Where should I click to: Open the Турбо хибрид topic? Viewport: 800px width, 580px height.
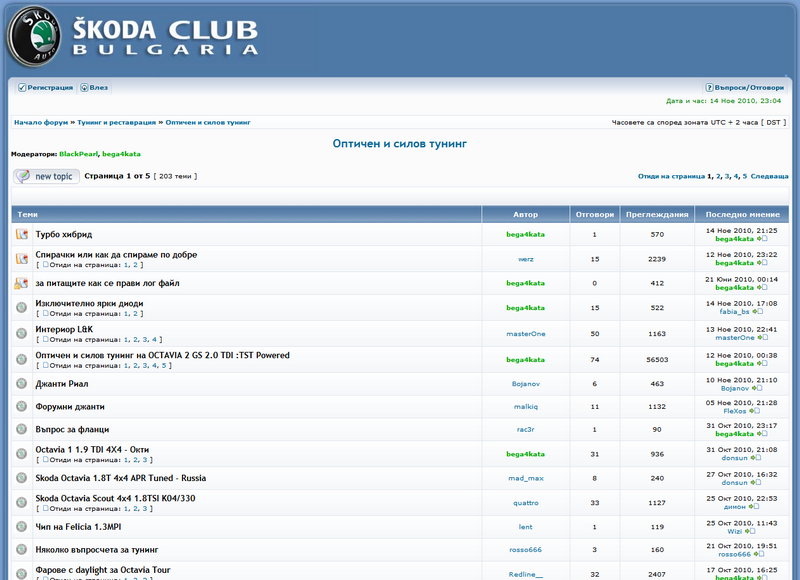pos(64,235)
